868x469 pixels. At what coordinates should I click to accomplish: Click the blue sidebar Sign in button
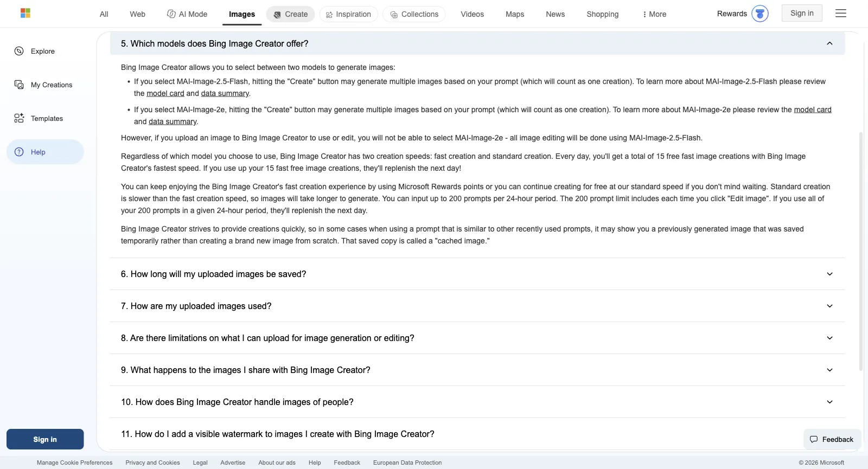(x=45, y=439)
